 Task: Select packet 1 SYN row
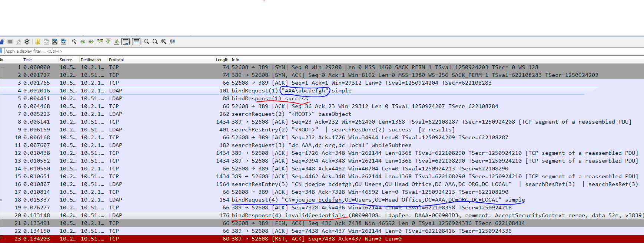click(322, 67)
